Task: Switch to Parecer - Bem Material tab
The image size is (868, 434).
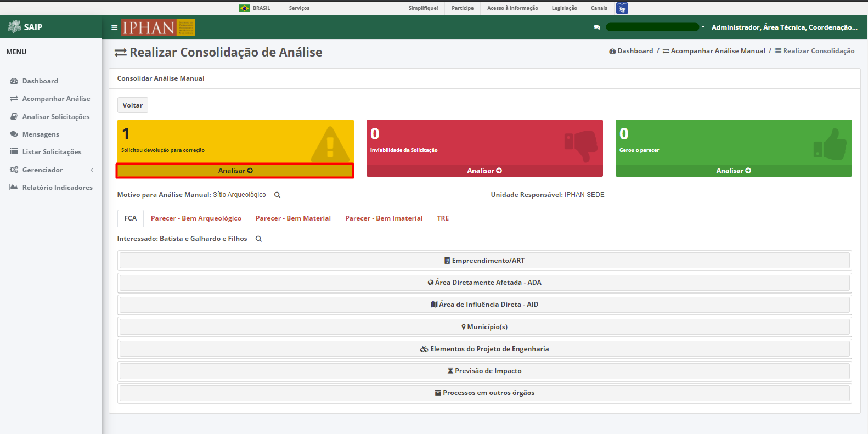Action: click(x=293, y=218)
